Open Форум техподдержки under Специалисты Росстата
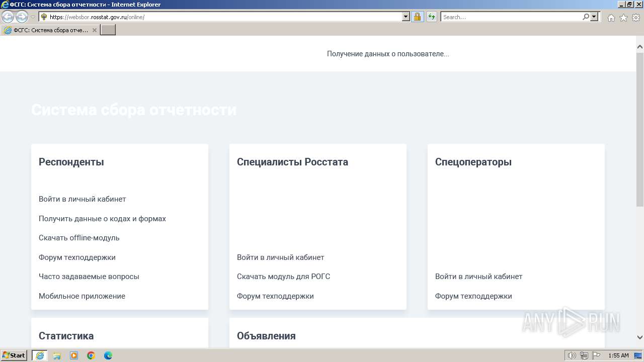This screenshot has width=644, height=362. (275, 296)
